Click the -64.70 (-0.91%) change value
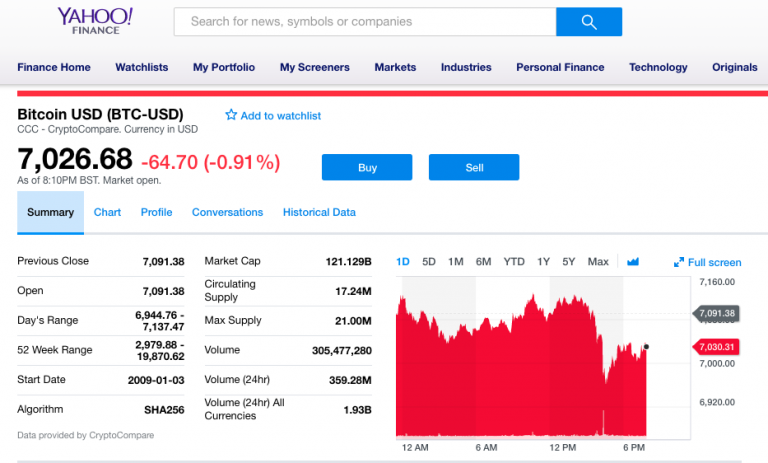The width and height of the screenshot is (768, 463). click(x=211, y=162)
